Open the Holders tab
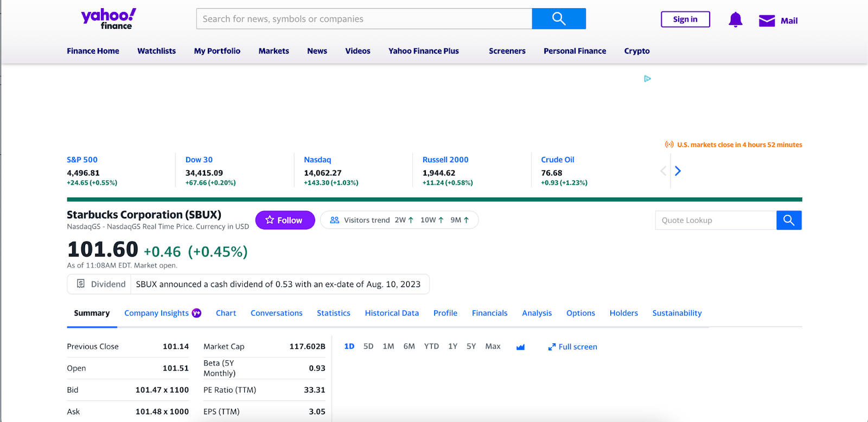The width and height of the screenshot is (868, 422). coord(623,313)
